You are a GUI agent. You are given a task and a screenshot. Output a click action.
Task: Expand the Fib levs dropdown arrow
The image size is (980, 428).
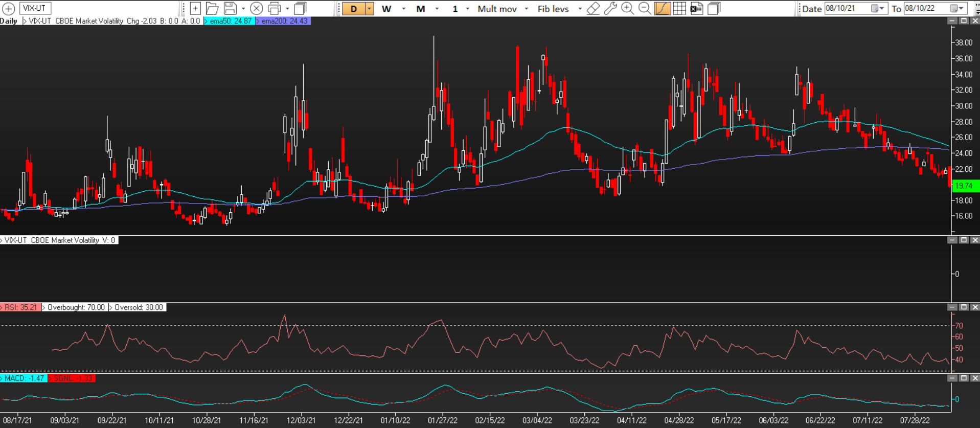coord(580,9)
